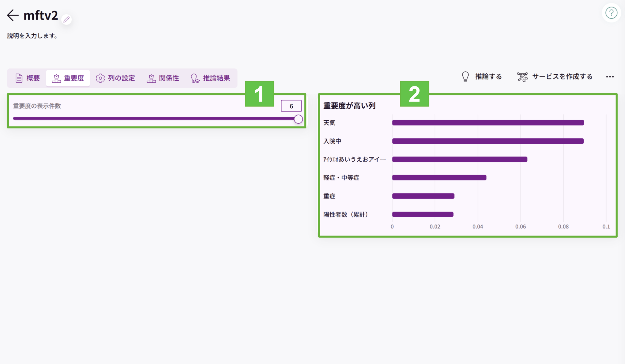Select the 重要度 tab

pyautogui.click(x=68, y=78)
